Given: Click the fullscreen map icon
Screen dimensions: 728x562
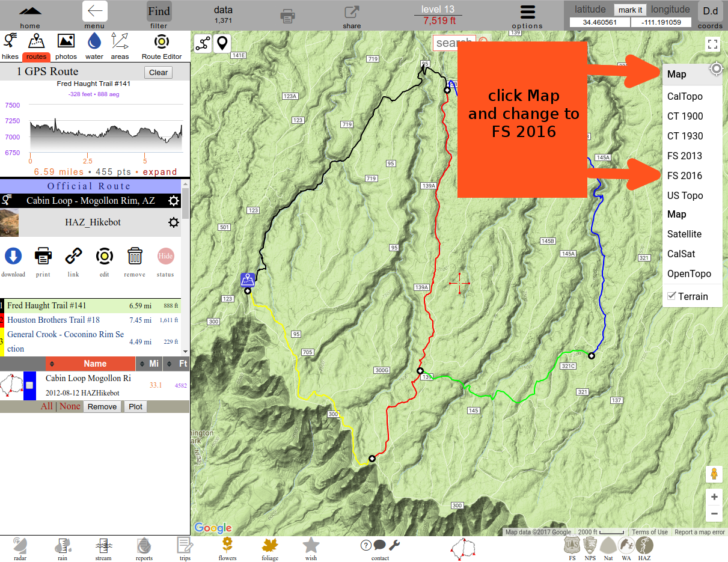Looking at the screenshot, I should point(713,44).
